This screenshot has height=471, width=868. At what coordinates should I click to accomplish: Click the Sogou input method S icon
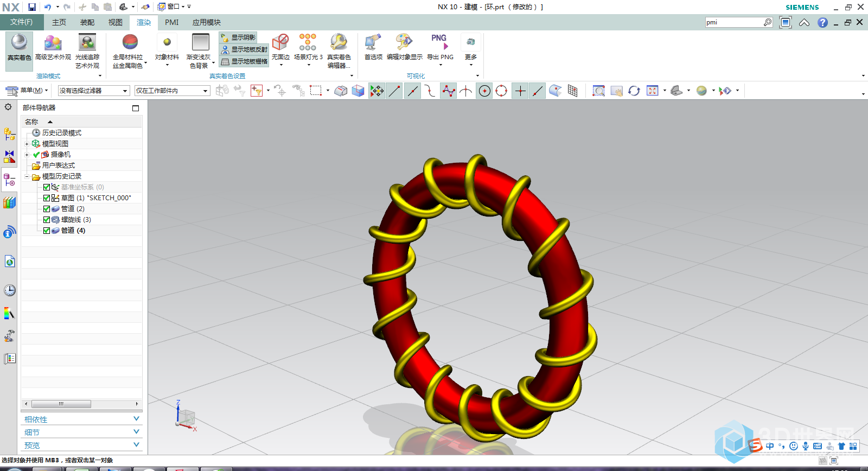756,445
